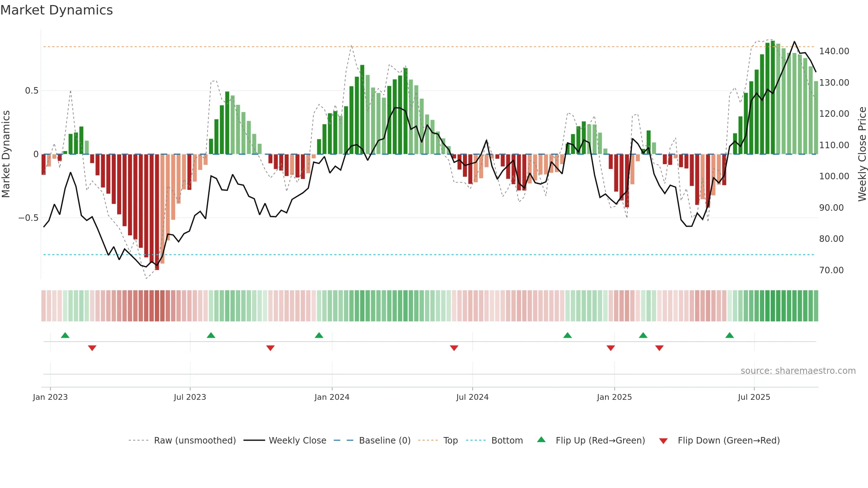Click the 0.5 left axis tick
Image resolution: width=868 pixels, height=488 pixels.
(32, 90)
